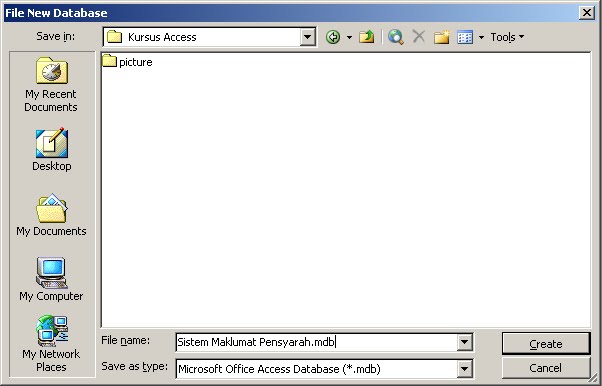The height and width of the screenshot is (386, 602).
Task: Expand the File name dropdown arrow
Action: (465, 342)
